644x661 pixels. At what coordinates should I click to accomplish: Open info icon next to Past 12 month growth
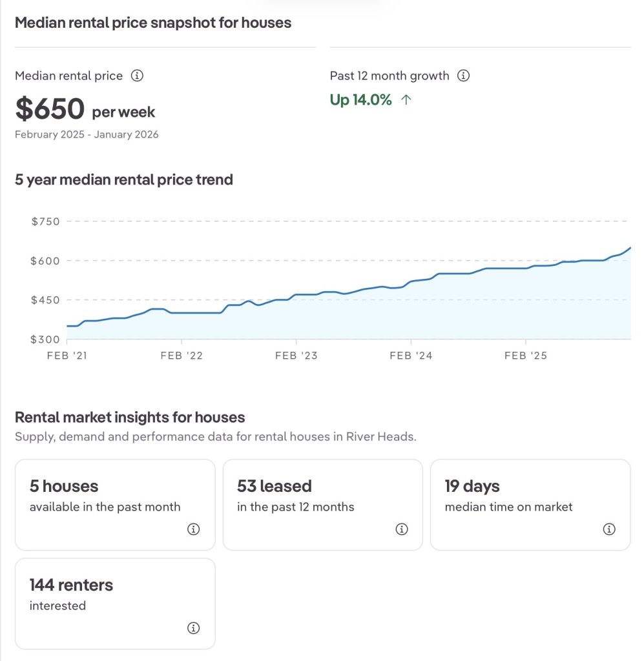click(x=463, y=76)
